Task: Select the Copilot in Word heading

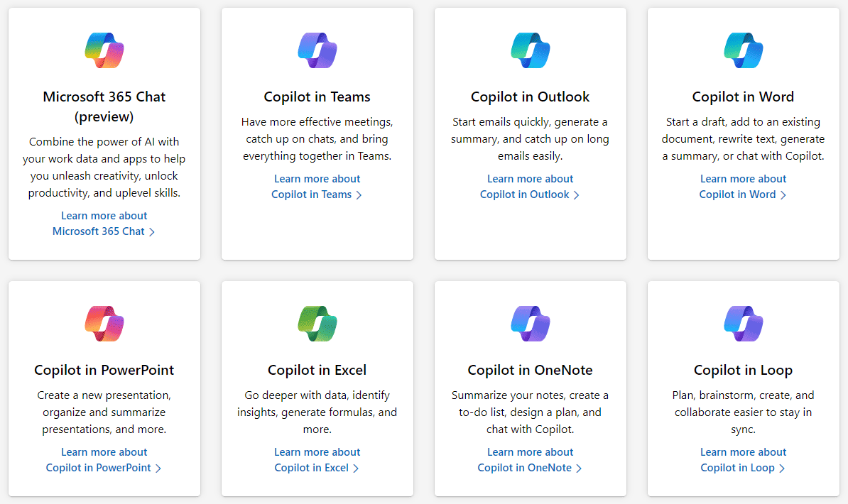Action: pyautogui.click(x=743, y=97)
